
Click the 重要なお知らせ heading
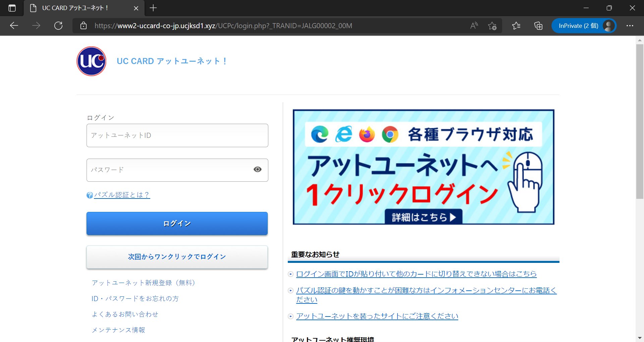pos(315,254)
